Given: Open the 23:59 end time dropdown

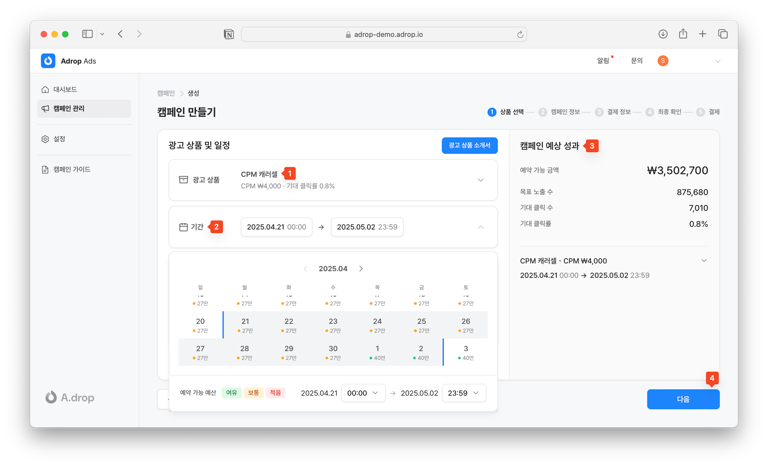Looking at the screenshot, I should 463,393.
